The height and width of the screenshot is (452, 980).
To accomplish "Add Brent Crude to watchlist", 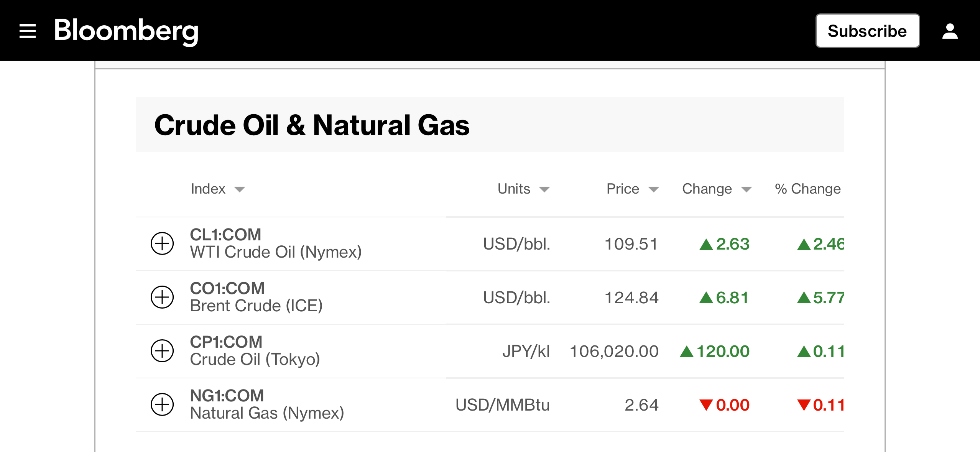I will click(x=162, y=297).
